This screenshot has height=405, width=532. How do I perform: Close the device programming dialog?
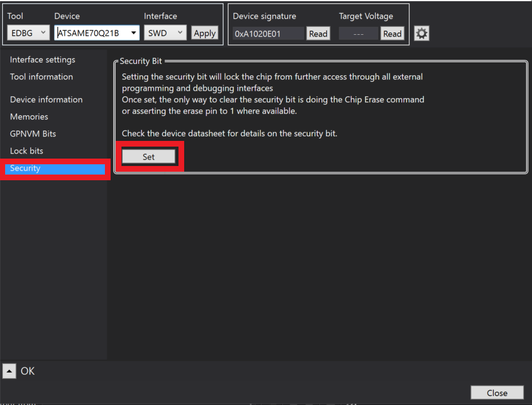(x=497, y=392)
